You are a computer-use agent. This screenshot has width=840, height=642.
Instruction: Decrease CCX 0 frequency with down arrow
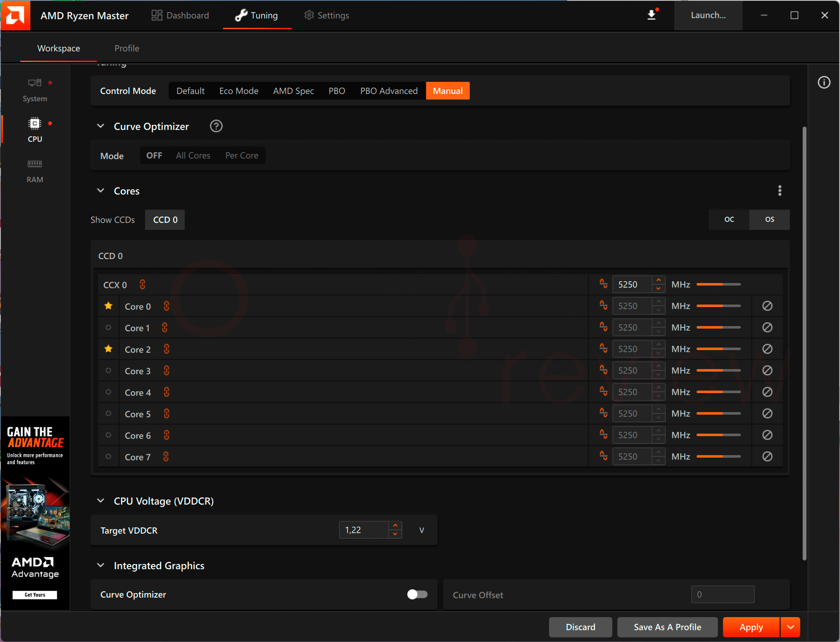[658, 289]
